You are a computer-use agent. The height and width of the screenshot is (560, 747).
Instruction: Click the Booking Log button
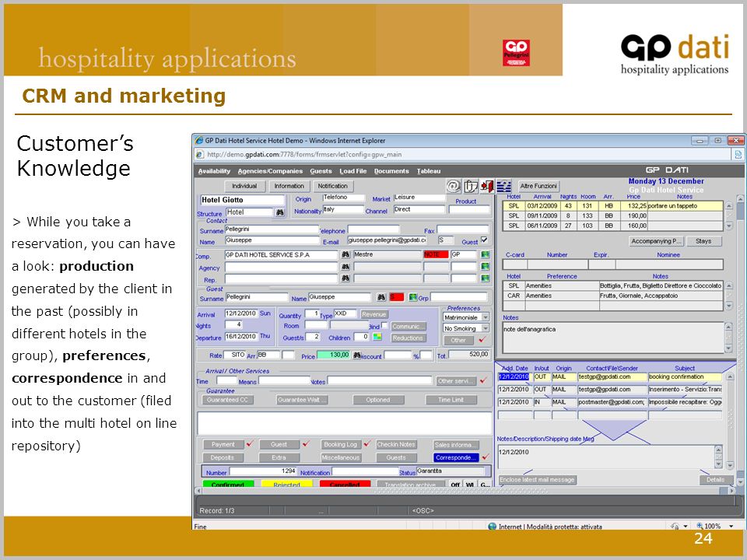coord(340,444)
